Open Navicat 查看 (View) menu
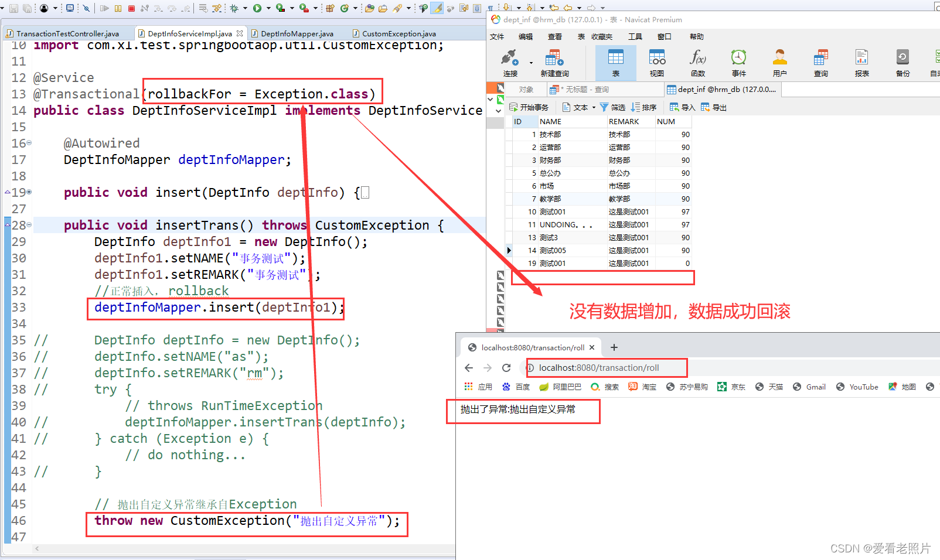940x560 pixels. [555, 36]
